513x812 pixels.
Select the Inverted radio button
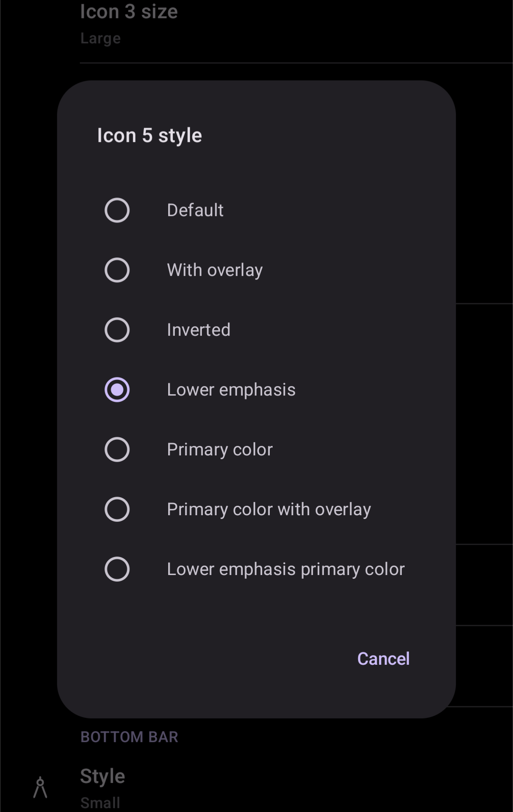pos(117,330)
